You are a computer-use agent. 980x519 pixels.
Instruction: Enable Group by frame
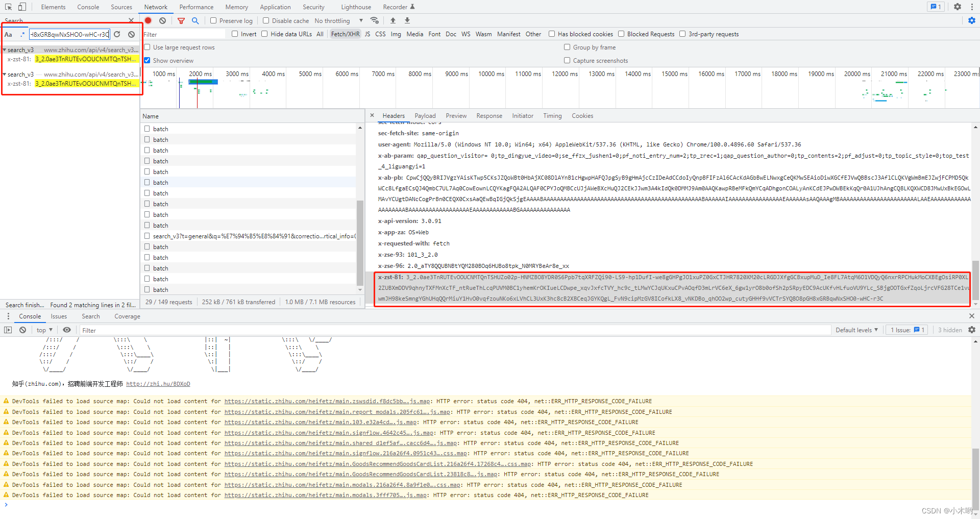click(x=567, y=47)
